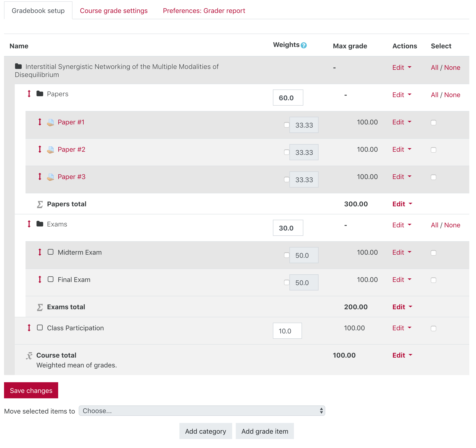
Task: Edit the Papers weight input field
Action: [288, 98]
